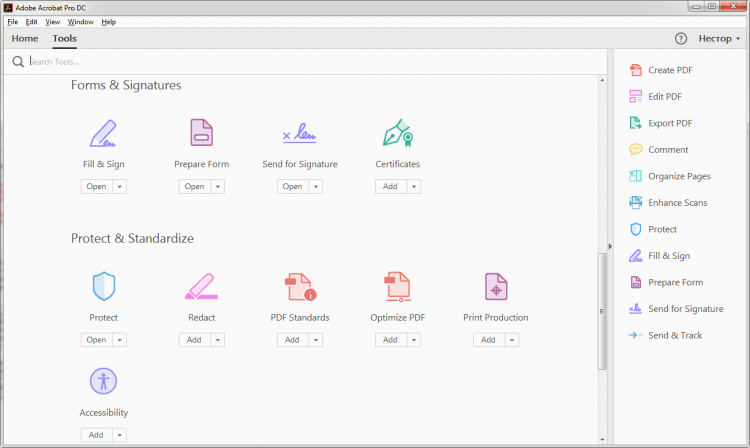Click Send for Signature icon in right pane
This screenshot has width=750, height=448.
635,309
